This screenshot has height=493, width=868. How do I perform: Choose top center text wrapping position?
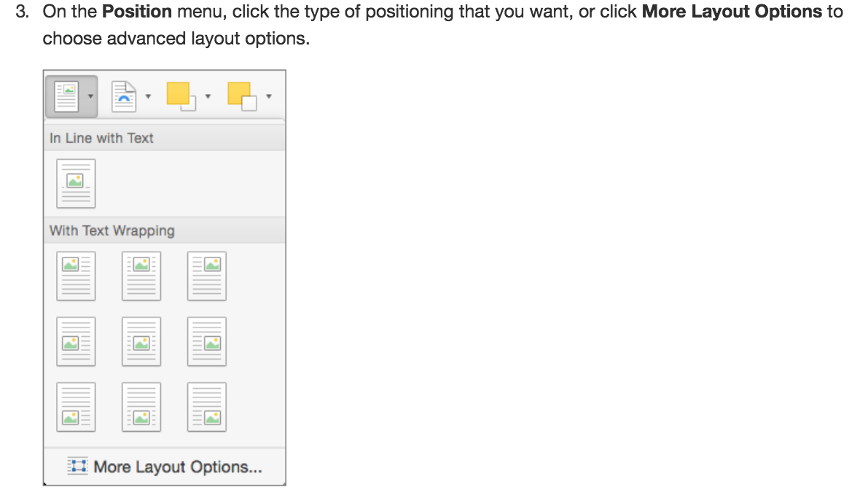tap(141, 276)
